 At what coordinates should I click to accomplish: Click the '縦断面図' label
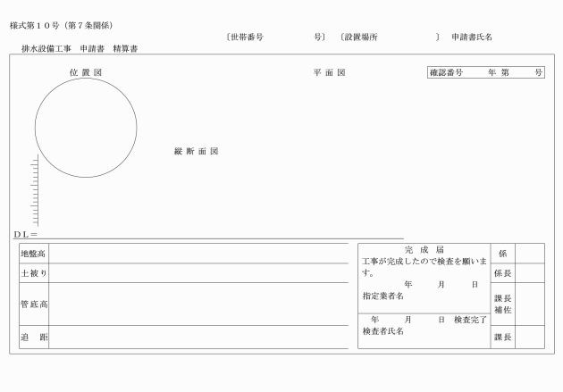(196, 151)
